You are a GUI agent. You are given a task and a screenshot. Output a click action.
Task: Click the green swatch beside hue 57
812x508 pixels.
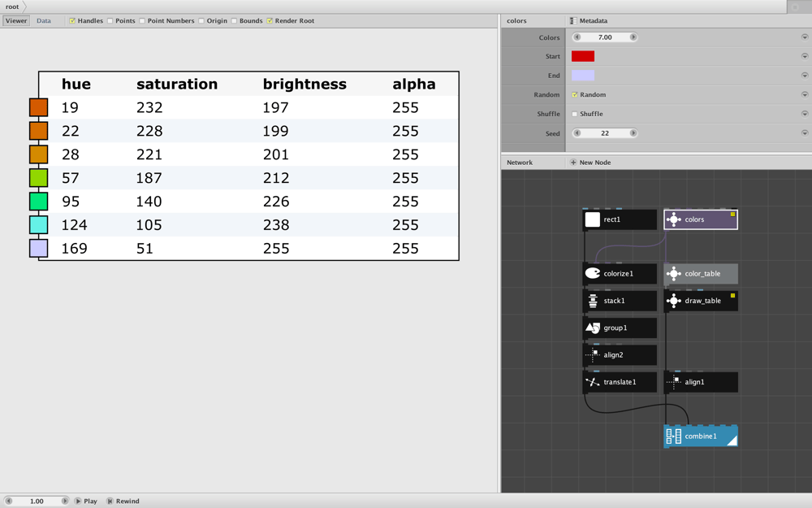point(39,178)
